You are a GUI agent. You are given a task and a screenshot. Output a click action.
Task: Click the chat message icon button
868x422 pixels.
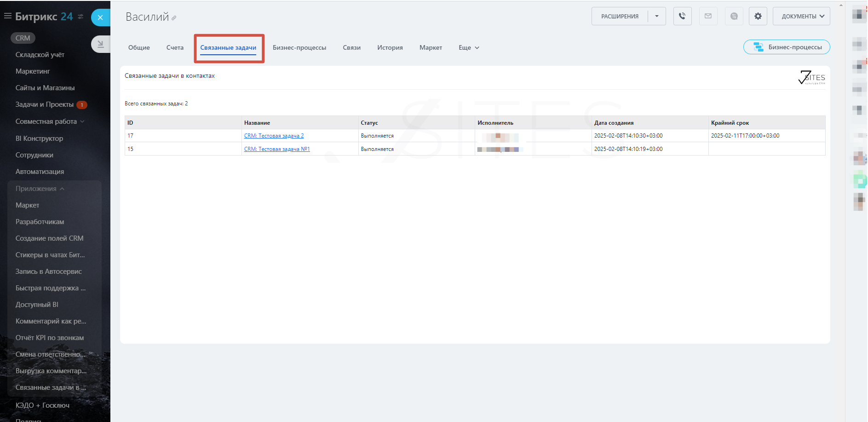(734, 16)
